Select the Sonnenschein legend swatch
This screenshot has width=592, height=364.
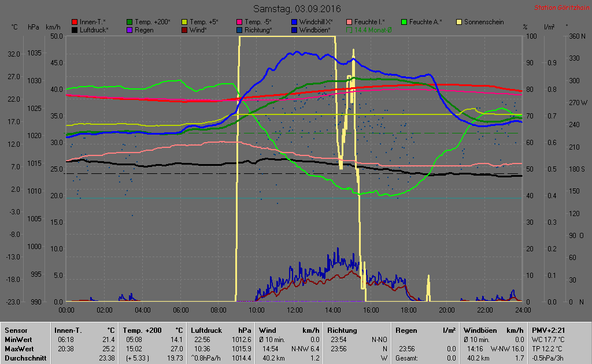point(459,23)
